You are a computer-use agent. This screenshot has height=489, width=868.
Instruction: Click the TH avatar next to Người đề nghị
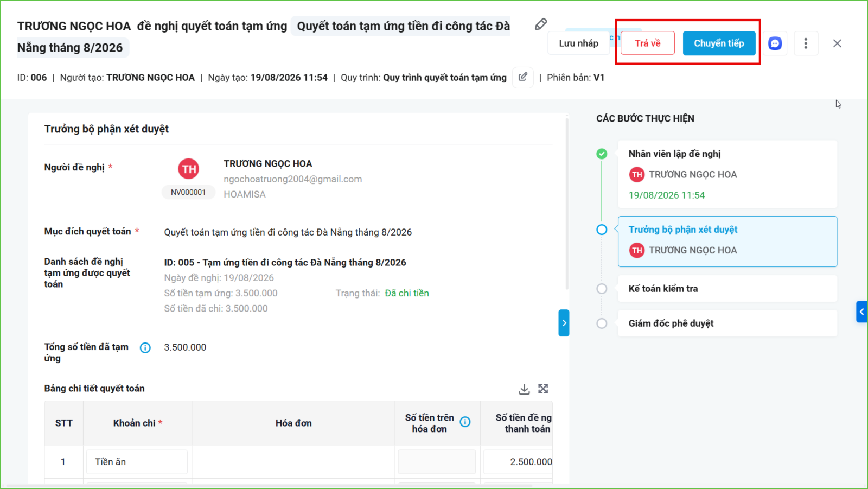coord(189,169)
